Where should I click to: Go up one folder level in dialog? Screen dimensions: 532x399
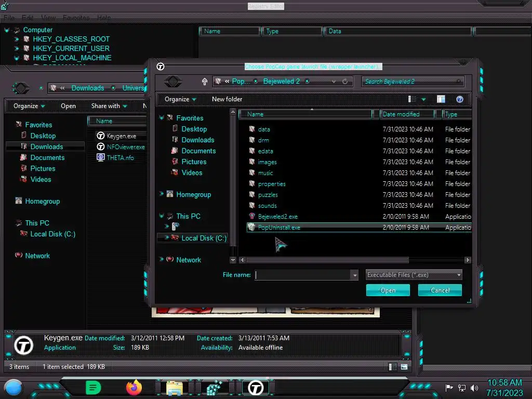coord(204,82)
